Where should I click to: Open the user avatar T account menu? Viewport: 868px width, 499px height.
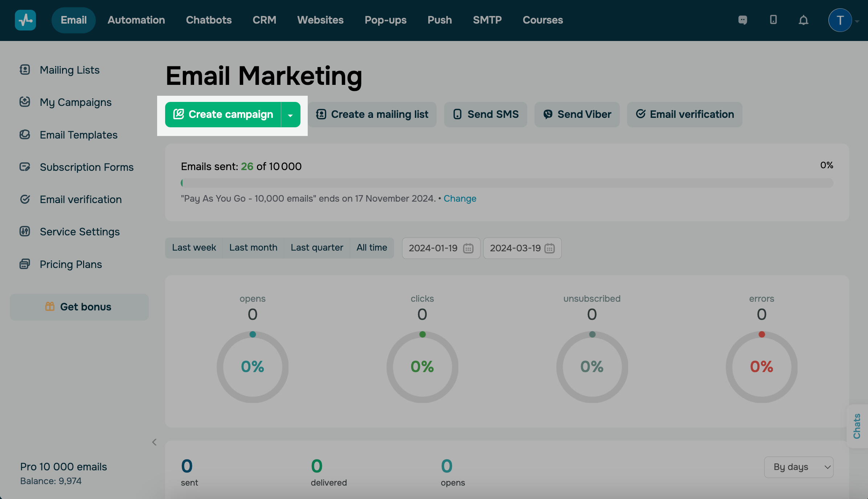coord(840,20)
